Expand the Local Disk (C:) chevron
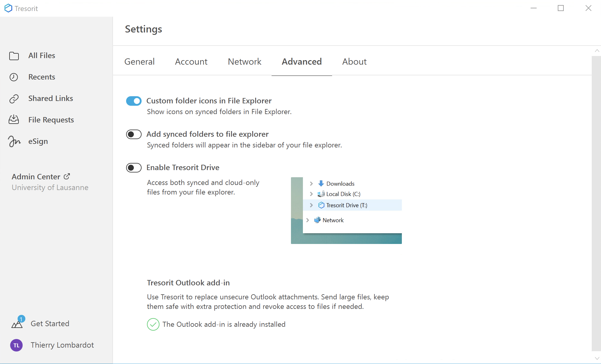The width and height of the screenshot is (601, 364). coord(311,194)
